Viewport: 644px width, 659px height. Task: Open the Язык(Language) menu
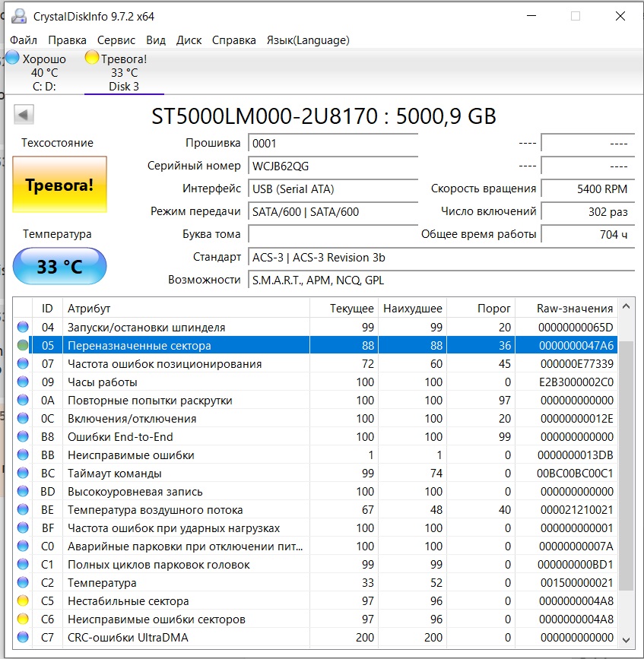click(308, 40)
